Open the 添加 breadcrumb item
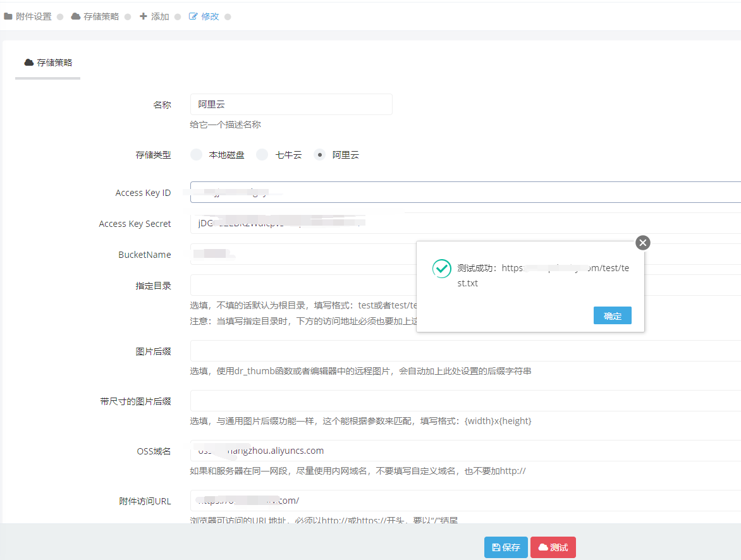Screen dimensions: 741x560 (154, 16)
